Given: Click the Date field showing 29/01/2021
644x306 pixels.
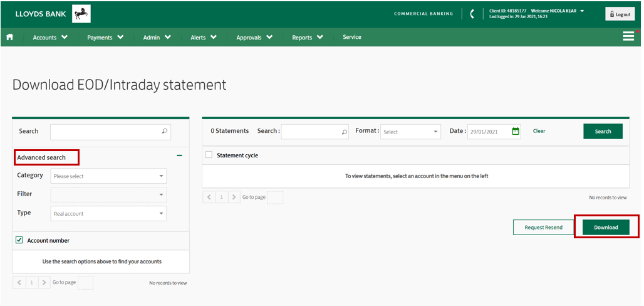Looking at the screenshot, I should [494, 132].
